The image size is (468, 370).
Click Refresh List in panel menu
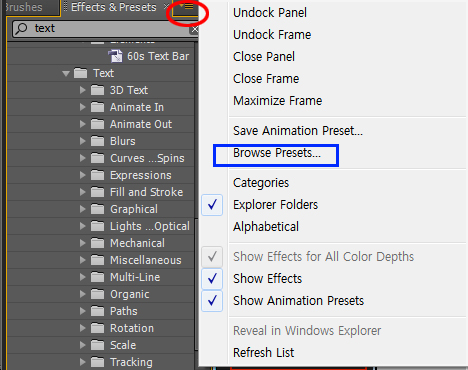(263, 353)
